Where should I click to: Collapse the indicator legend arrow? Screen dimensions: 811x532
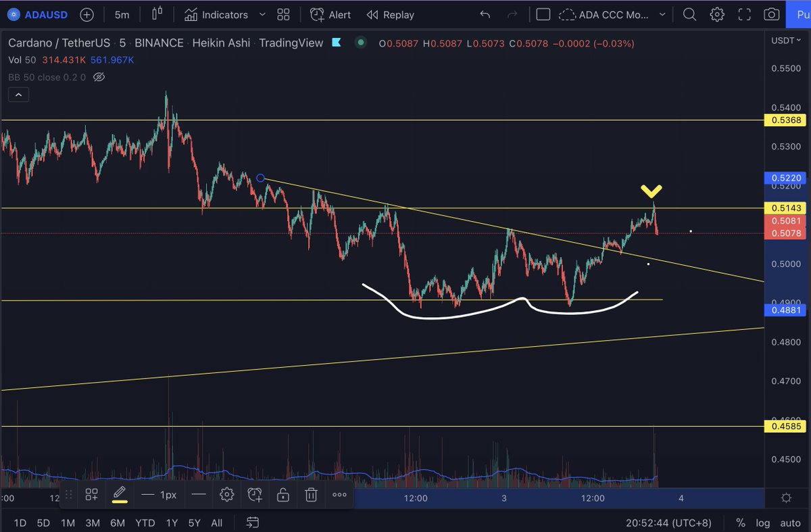pyautogui.click(x=18, y=95)
